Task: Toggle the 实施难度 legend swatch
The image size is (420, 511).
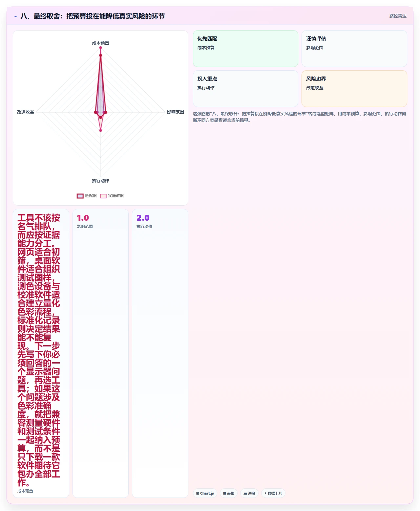Action: click(x=103, y=196)
